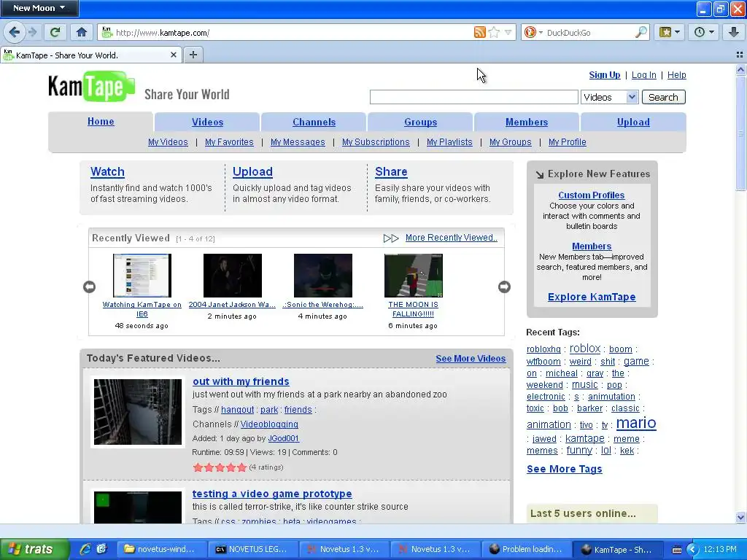The height and width of the screenshot is (560, 747).
Task: Open My Subscriptions submenu link
Action: pyautogui.click(x=376, y=142)
